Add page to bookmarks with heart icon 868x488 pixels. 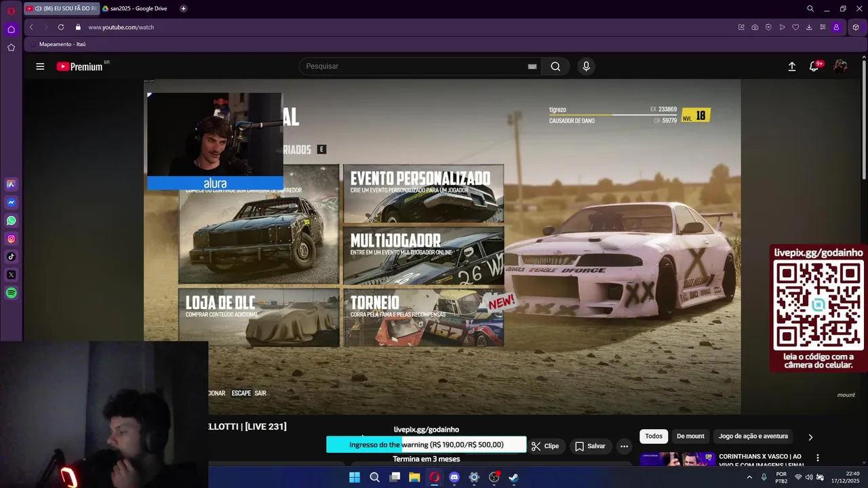[795, 27]
